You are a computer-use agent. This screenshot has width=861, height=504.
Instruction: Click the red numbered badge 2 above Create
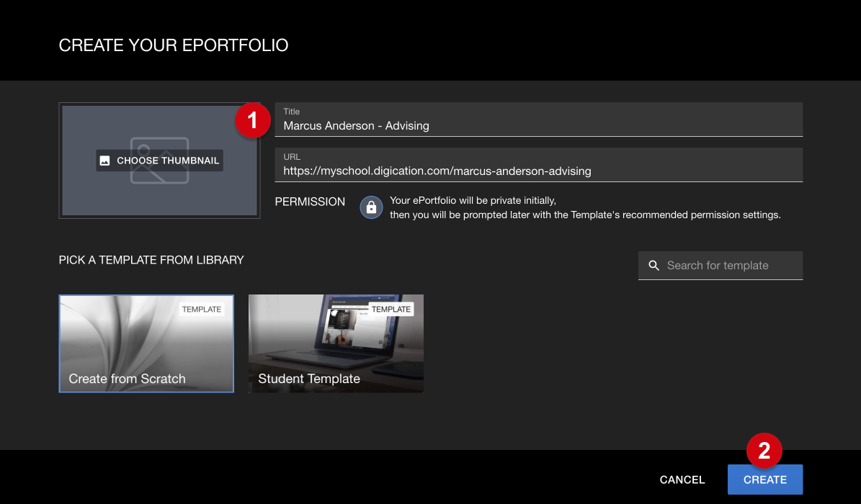tap(765, 450)
